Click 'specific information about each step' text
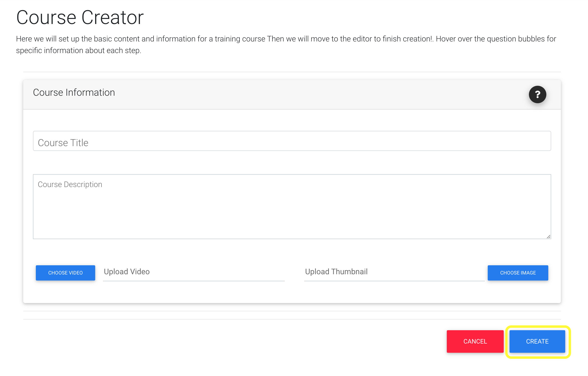Viewport: 588px width, 376px height. tap(79, 51)
